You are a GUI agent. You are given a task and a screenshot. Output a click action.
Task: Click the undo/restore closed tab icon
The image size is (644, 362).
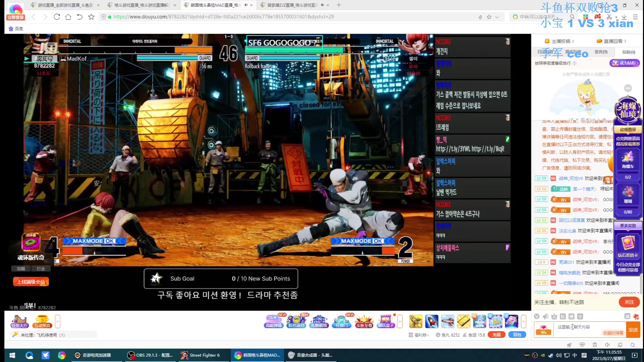(x=79, y=17)
